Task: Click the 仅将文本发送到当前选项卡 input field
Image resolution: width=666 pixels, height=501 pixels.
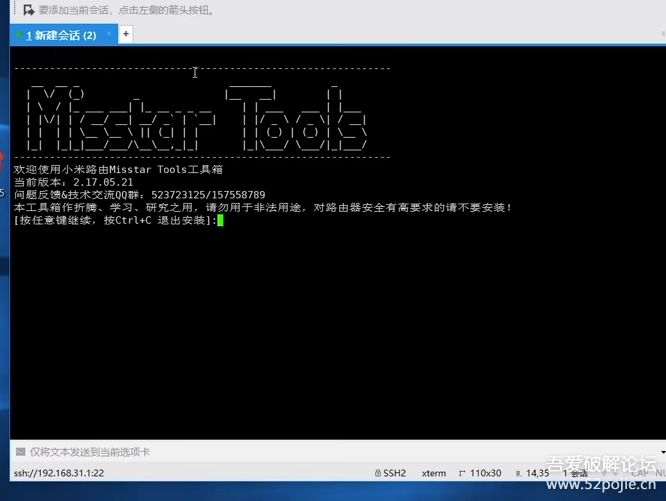Action: coord(336,452)
